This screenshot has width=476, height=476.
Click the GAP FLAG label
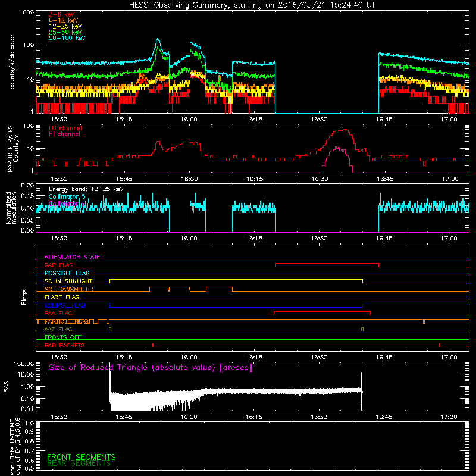[x=58, y=265]
